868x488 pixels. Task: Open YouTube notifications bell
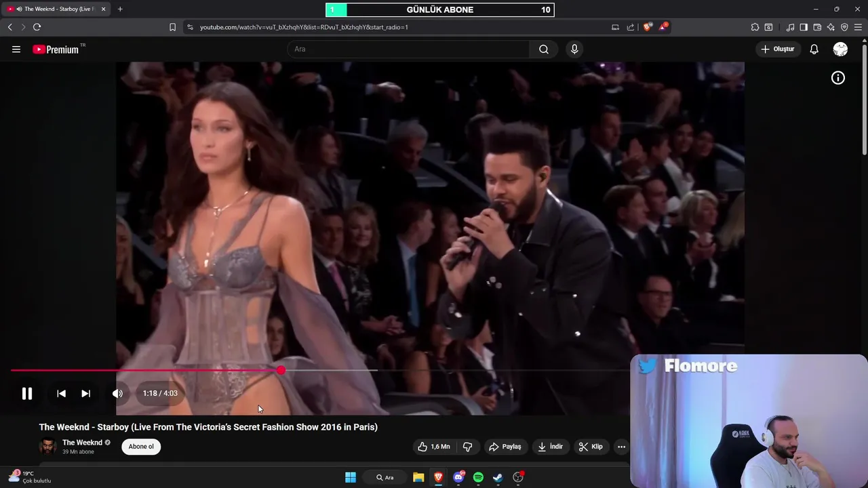[x=814, y=49]
